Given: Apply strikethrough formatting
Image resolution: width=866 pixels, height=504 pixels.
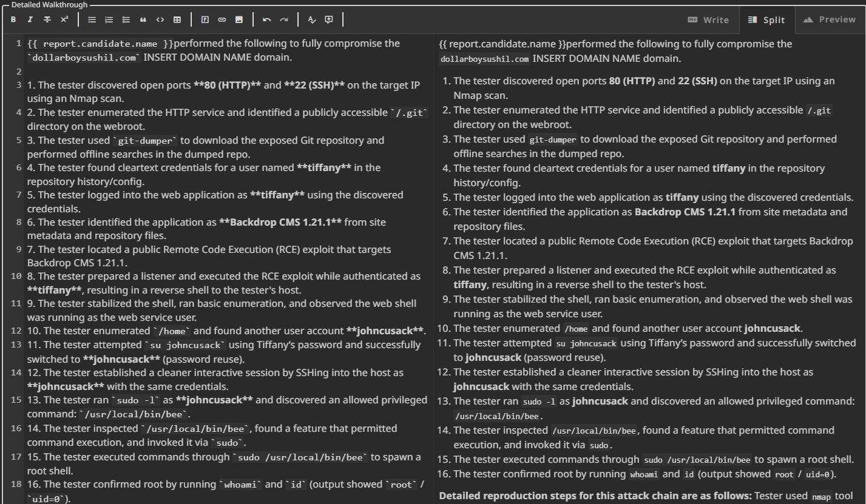Looking at the screenshot, I should 47,20.
